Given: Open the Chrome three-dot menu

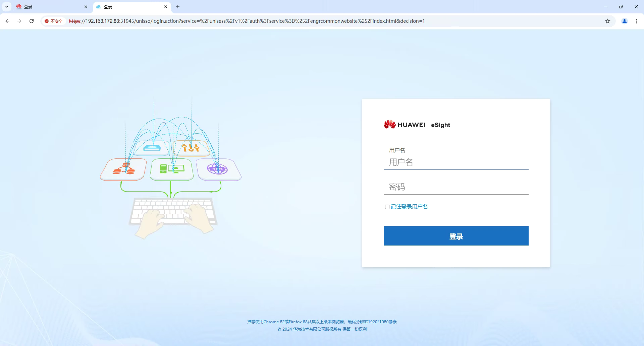Looking at the screenshot, I should point(636,21).
